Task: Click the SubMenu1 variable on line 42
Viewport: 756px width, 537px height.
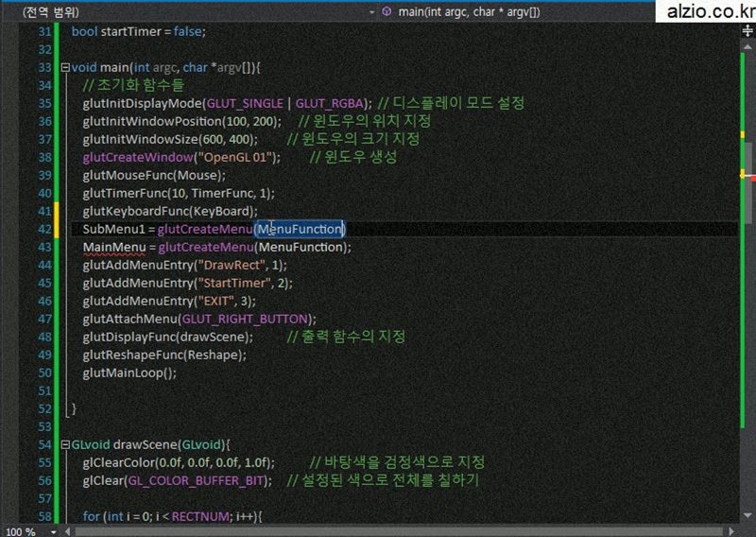Action: click(x=113, y=229)
